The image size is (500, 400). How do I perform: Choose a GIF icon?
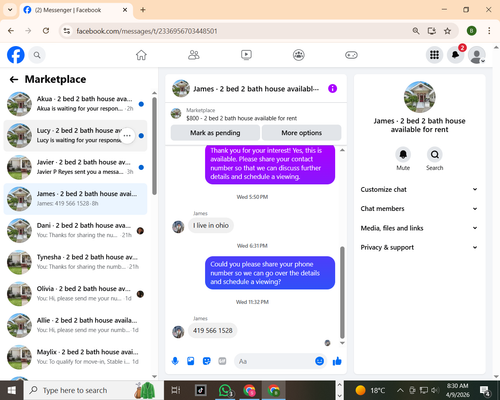coord(222,361)
